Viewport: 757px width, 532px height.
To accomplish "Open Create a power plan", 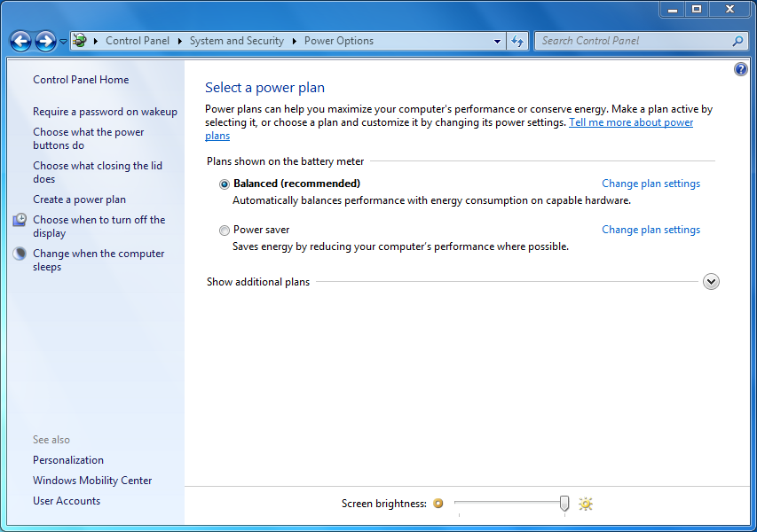I will pyautogui.click(x=79, y=199).
